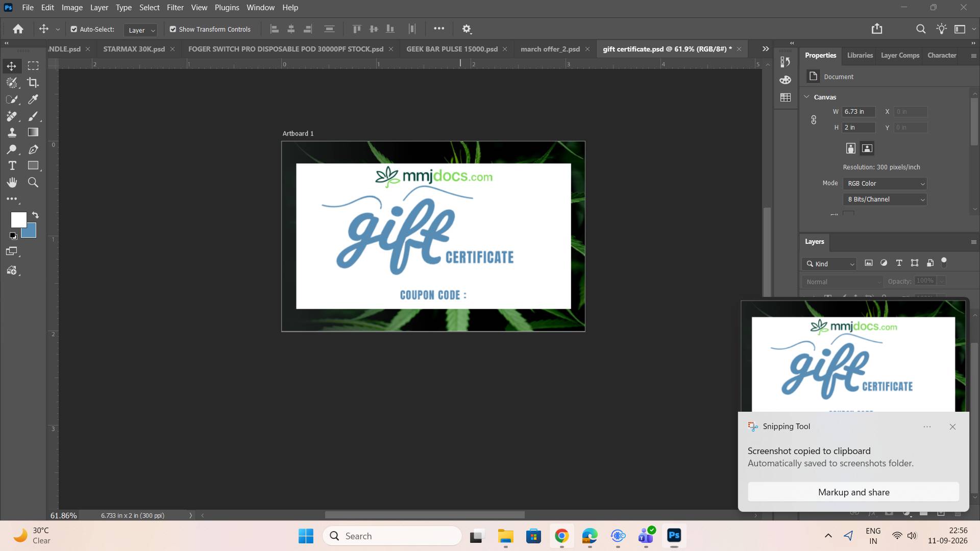Viewport: 980px width, 551px height.
Task: Activate the Zoom tool
Action: (33, 182)
